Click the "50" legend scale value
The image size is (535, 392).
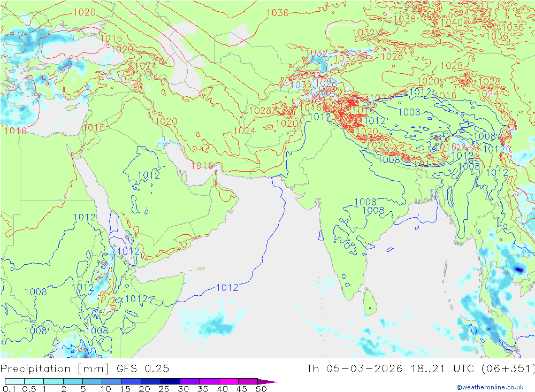tap(261, 389)
